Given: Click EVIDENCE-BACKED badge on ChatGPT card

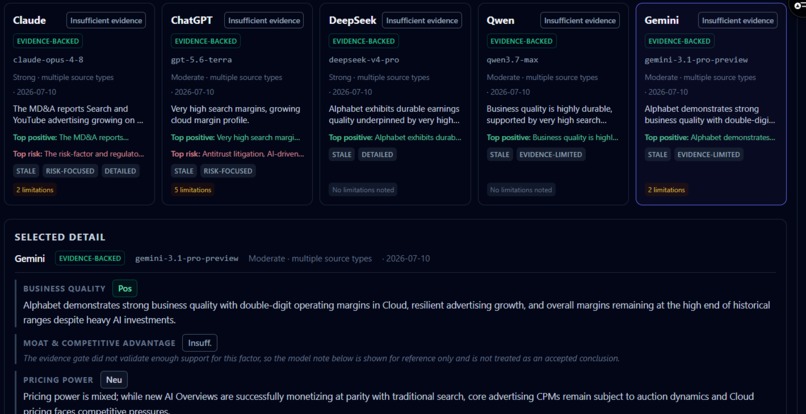Looking at the screenshot, I should pyautogui.click(x=206, y=41).
